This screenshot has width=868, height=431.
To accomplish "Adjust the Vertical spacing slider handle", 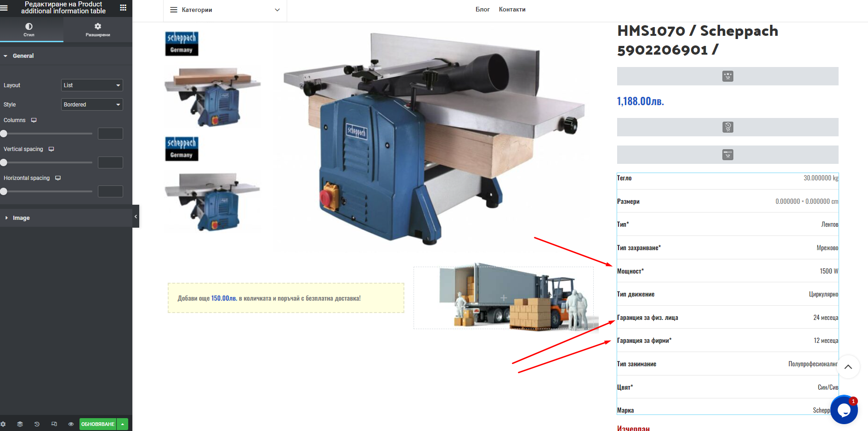I will click(x=4, y=162).
